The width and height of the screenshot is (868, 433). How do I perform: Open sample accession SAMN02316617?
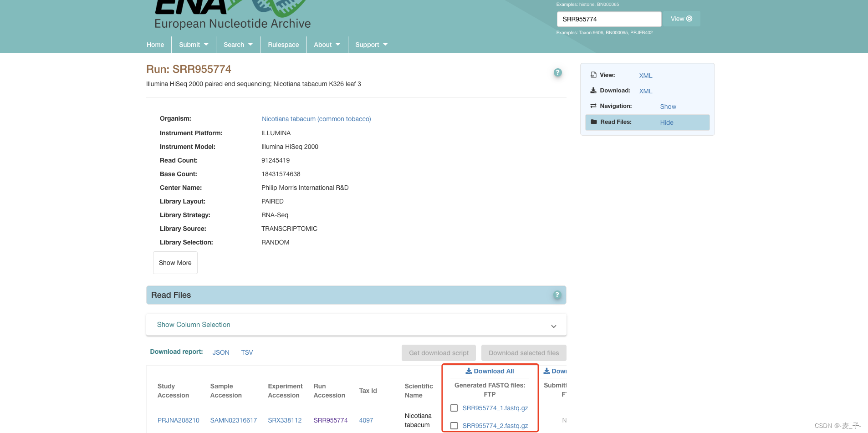point(234,420)
